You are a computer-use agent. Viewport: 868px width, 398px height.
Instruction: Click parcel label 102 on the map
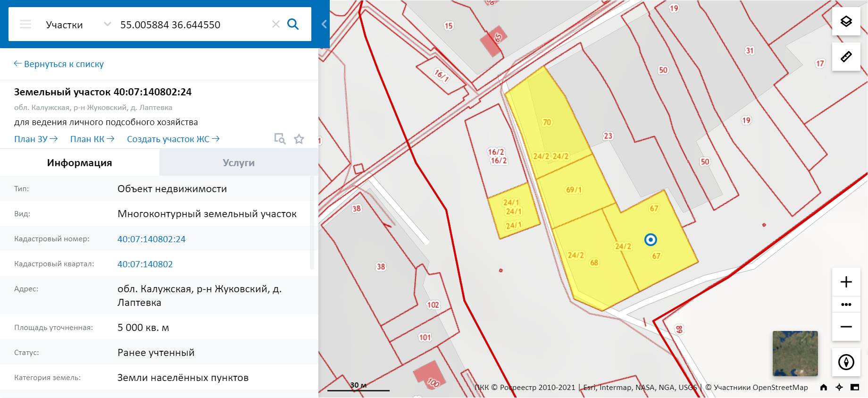pyautogui.click(x=433, y=305)
